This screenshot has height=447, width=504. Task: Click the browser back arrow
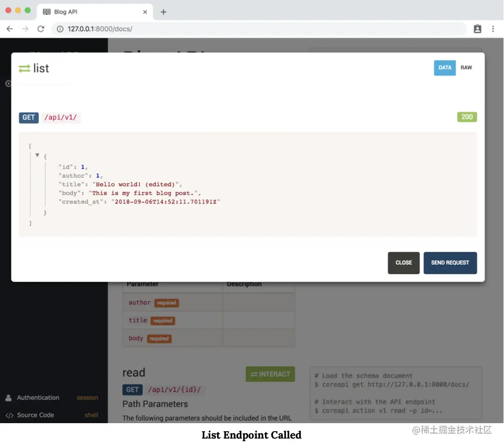point(9,29)
